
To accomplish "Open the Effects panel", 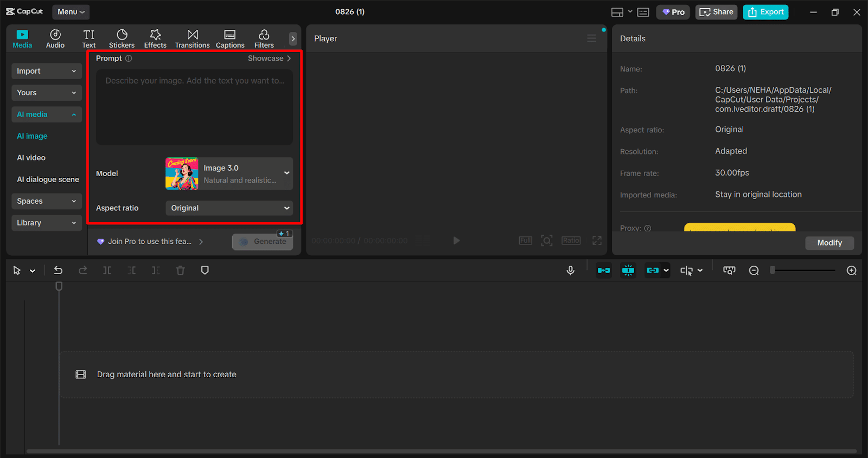I will pos(155,39).
